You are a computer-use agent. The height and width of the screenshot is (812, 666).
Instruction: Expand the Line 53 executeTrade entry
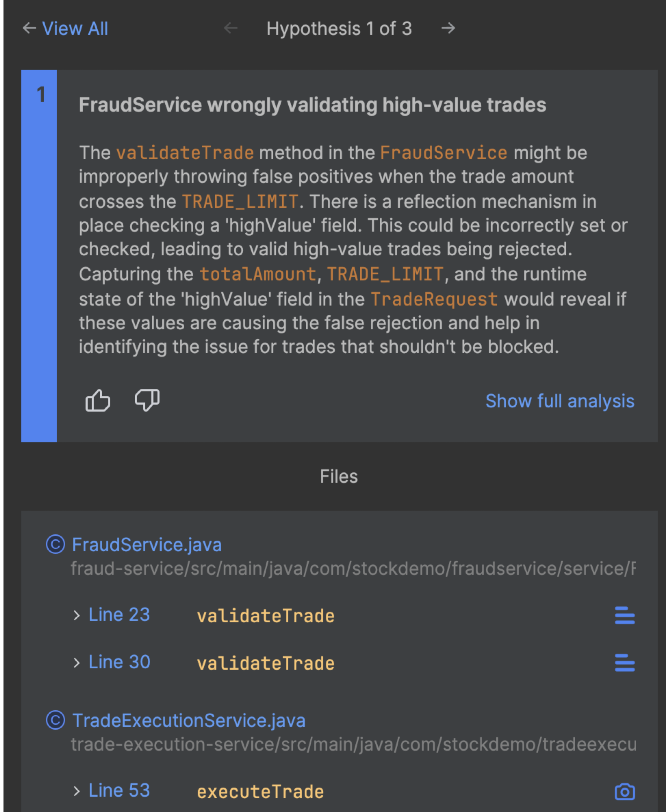coord(76,791)
